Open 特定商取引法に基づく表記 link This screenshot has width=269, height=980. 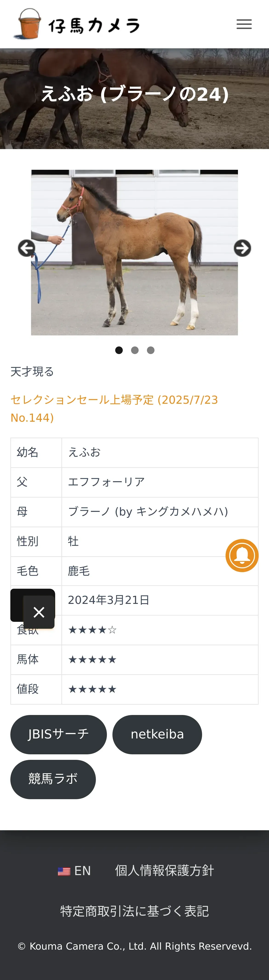click(x=134, y=911)
